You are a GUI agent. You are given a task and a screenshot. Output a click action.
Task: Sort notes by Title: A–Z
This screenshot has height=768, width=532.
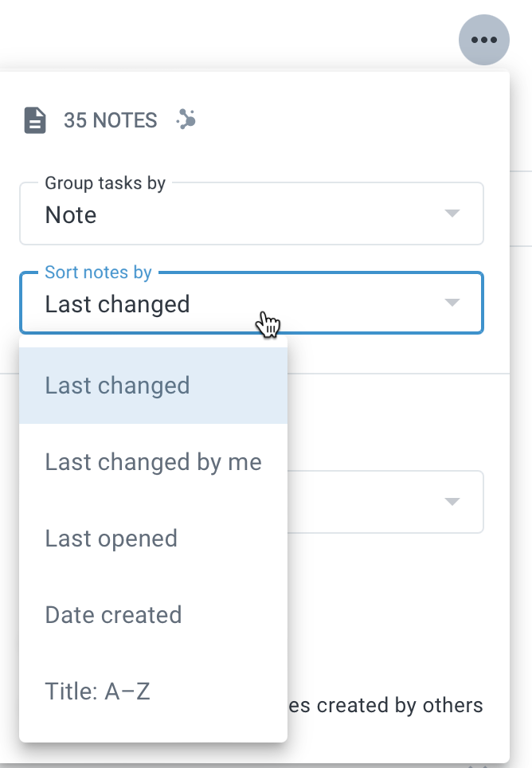coord(153,691)
